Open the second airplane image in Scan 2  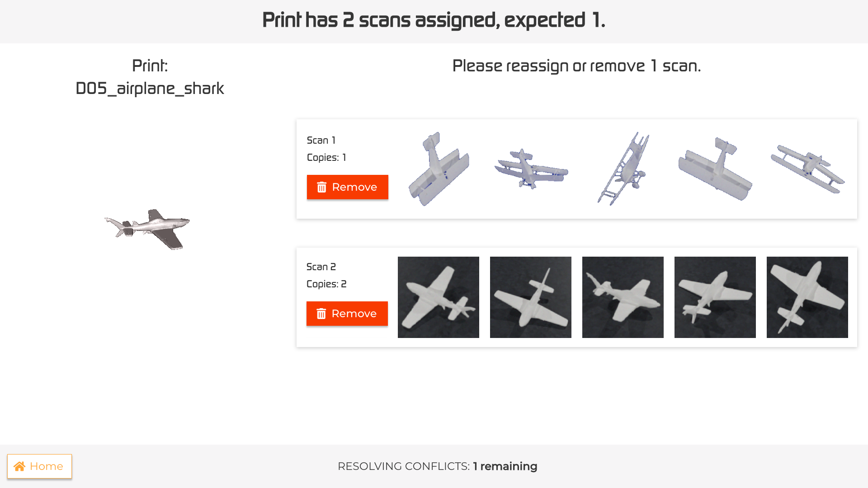pyautogui.click(x=531, y=297)
